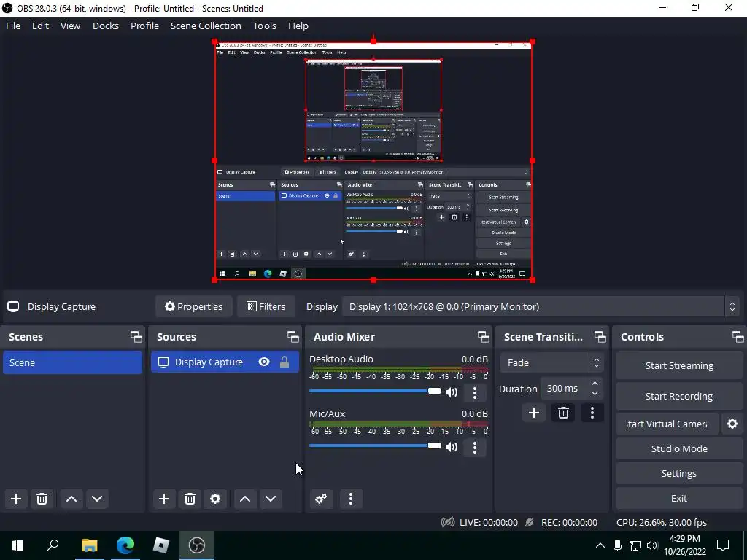The height and width of the screenshot is (560, 747).
Task: Move scene down in Scenes panel
Action: 97,499
